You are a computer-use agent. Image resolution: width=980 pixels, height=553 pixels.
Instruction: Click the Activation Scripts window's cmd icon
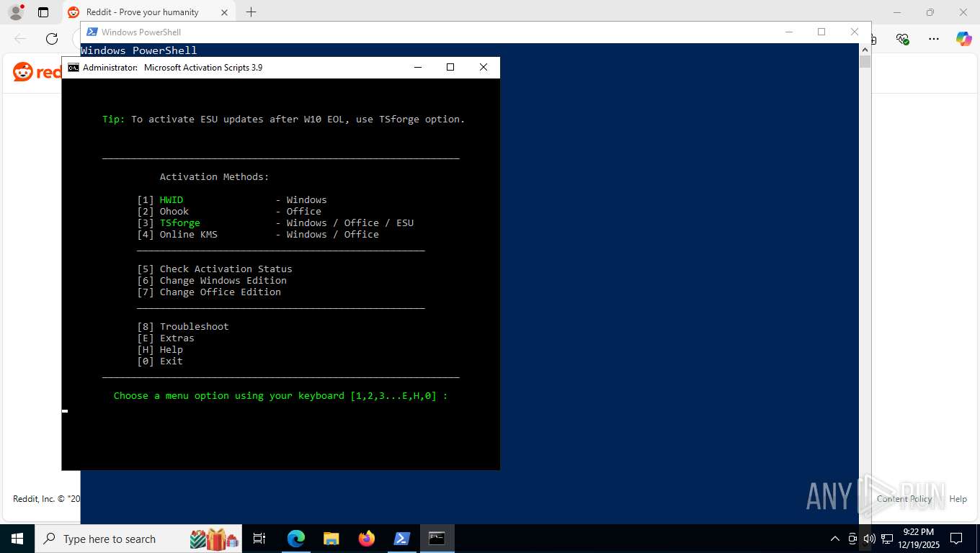[x=73, y=68]
